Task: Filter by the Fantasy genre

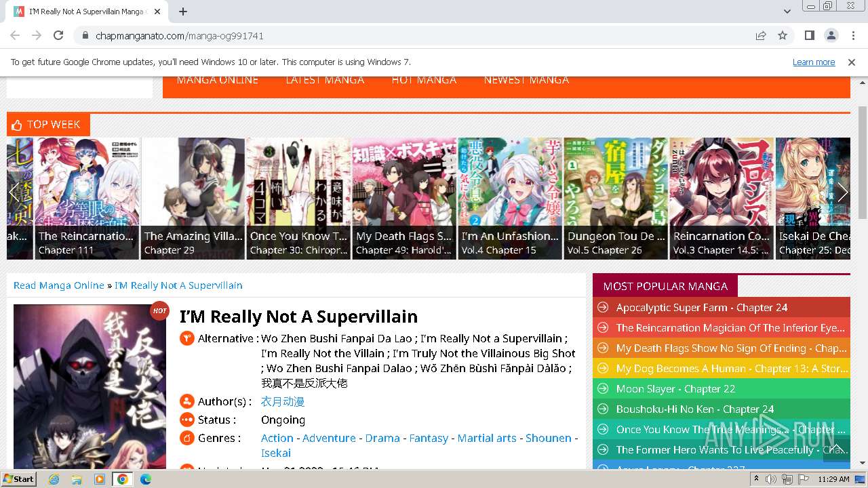Action: tap(429, 439)
